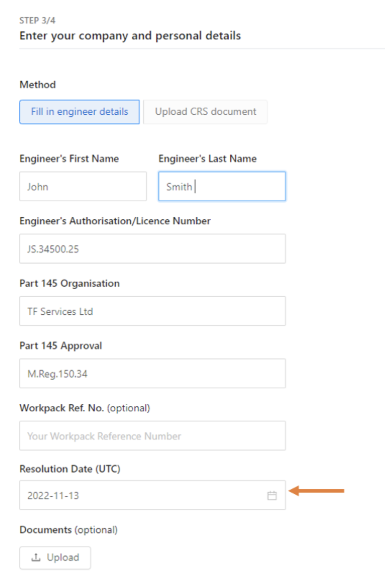Viewport: 385px width, 588px height.
Task: Click the Upload documents button
Action: [x=55, y=557]
